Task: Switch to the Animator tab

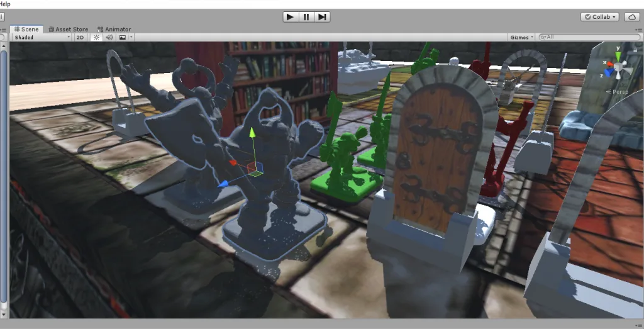Action: click(x=114, y=29)
